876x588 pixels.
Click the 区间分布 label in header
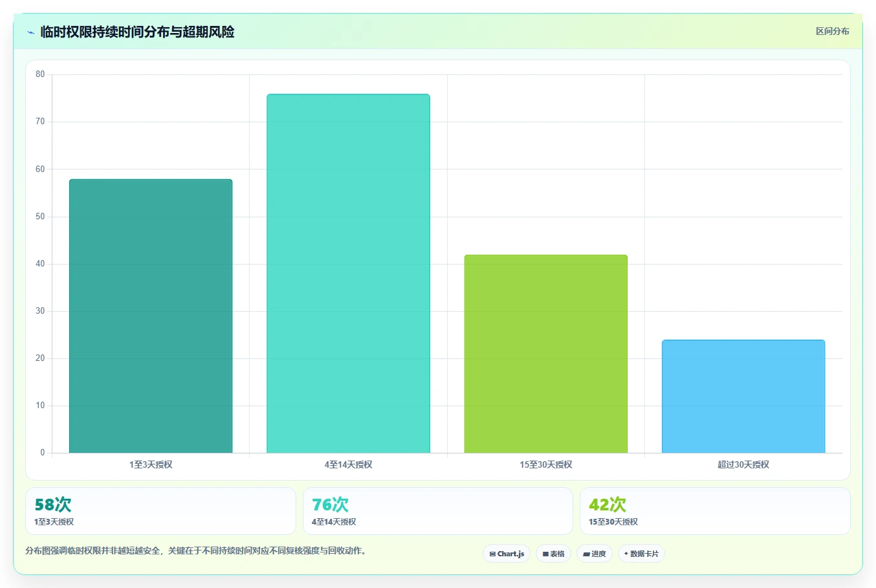pyautogui.click(x=832, y=31)
